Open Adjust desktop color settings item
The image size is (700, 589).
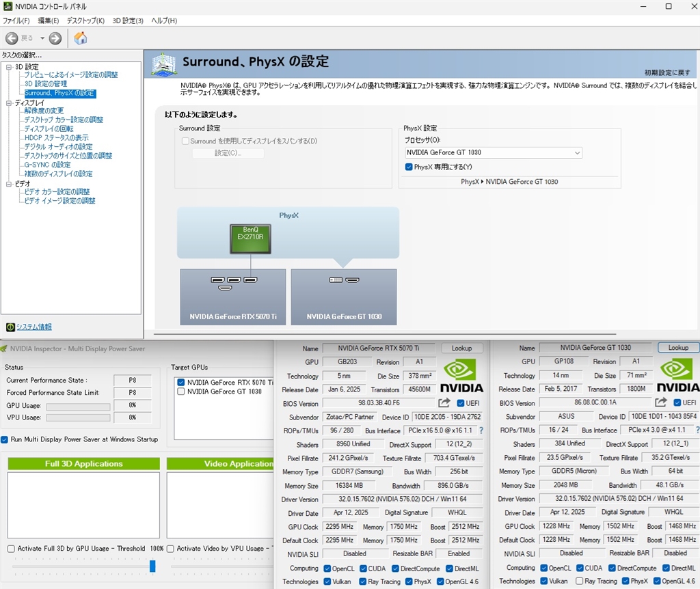point(64,120)
